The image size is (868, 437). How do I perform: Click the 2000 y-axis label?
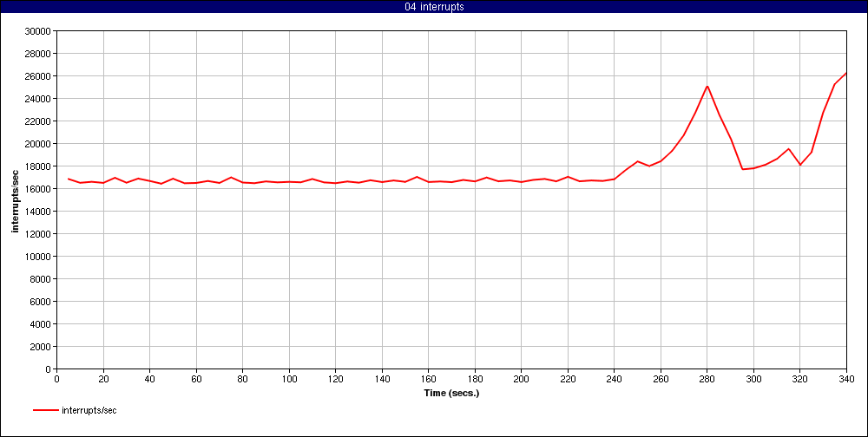[x=41, y=347]
